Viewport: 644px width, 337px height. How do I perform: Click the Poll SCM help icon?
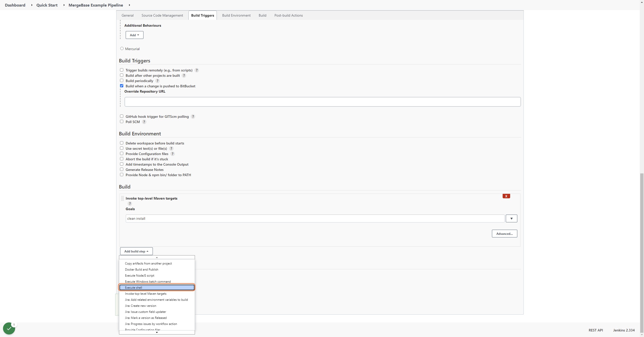point(144,122)
